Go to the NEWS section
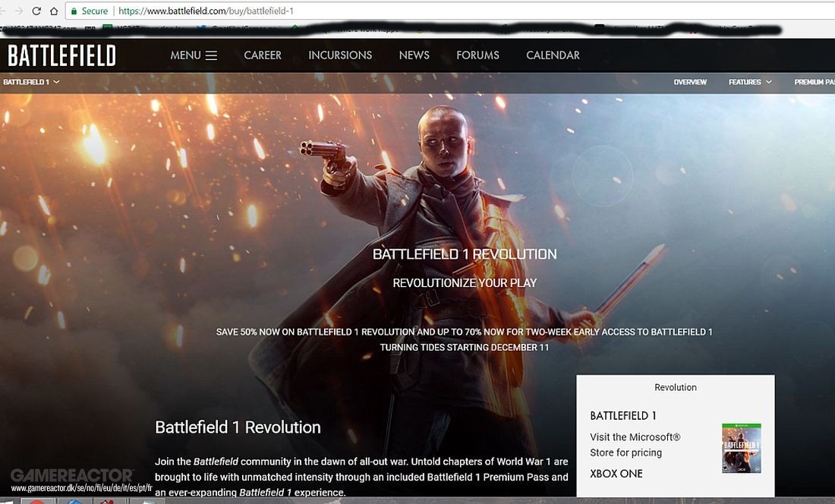 pos(414,55)
